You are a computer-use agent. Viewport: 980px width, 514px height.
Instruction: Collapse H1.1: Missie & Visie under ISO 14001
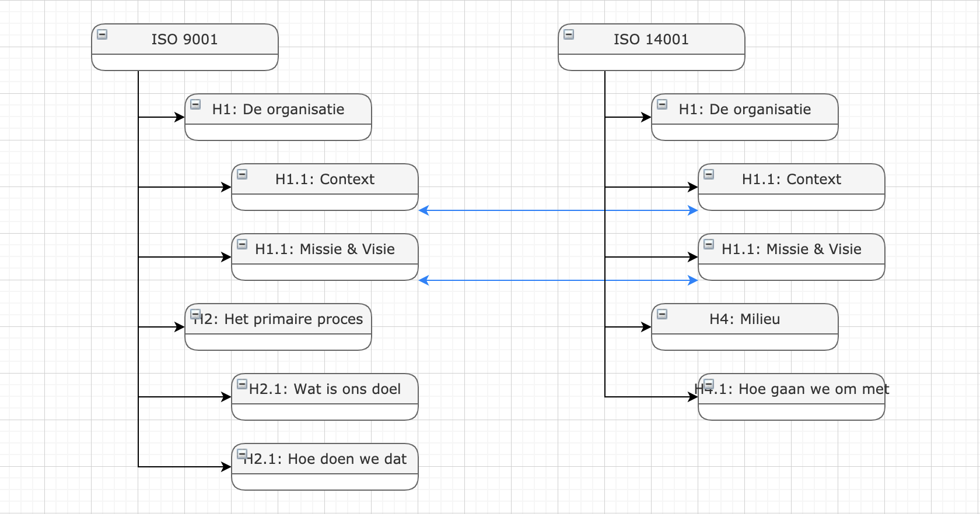(709, 244)
